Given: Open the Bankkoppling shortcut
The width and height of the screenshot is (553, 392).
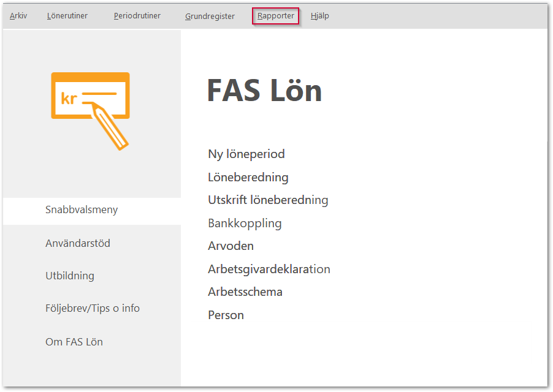Looking at the screenshot, I should tap(245, 224).
